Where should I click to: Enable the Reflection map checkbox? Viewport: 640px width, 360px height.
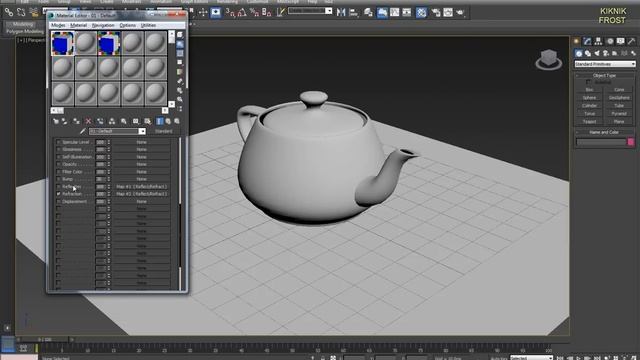pos(58,187)
